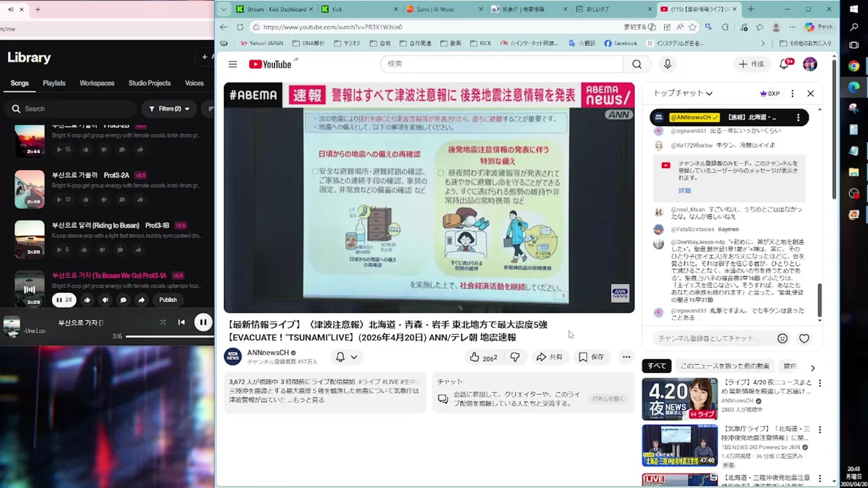Open the DNA解析 bookmarks folder

tap(308, 43)
